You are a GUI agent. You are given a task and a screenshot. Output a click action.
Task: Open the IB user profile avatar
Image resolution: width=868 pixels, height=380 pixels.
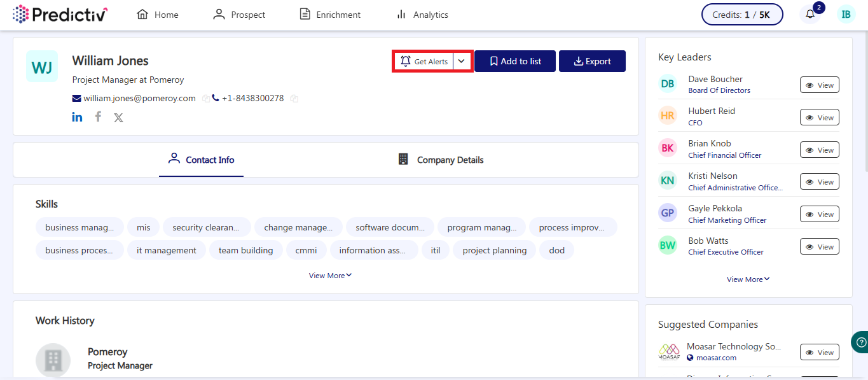[846, 14]
